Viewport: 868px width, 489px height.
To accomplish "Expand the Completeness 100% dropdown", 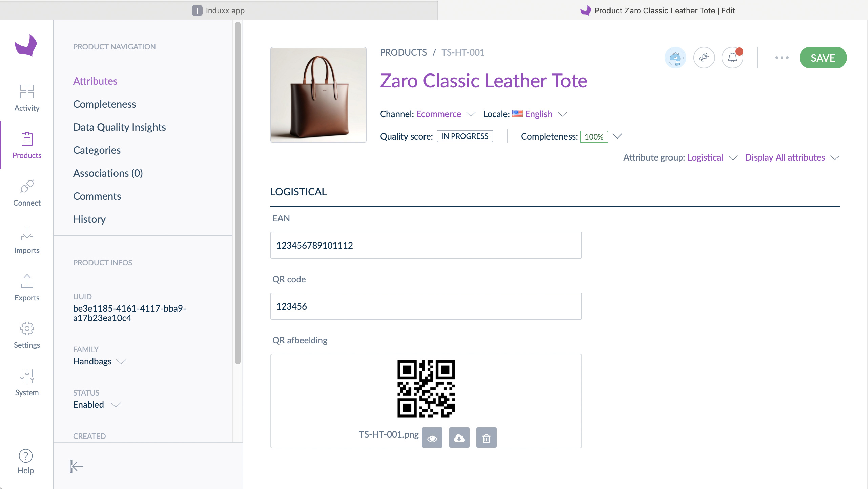I will tap(617, 136).
